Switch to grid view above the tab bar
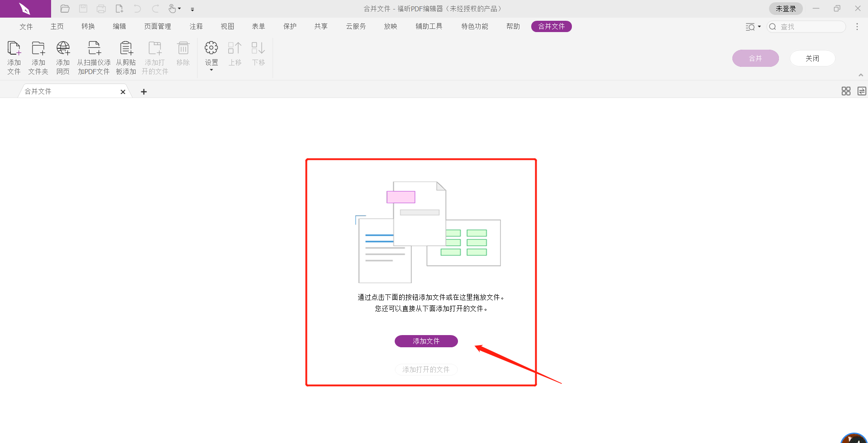868x443 pixels. click(x=846, y=91)
